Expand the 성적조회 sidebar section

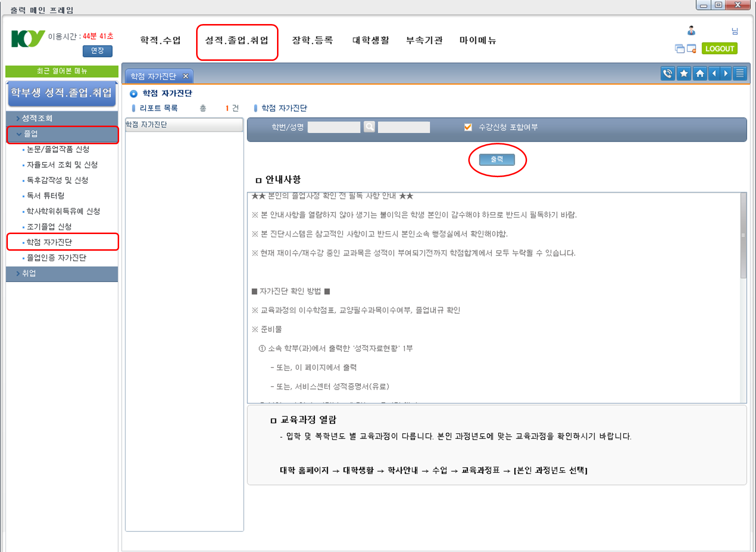click(62, 118)
